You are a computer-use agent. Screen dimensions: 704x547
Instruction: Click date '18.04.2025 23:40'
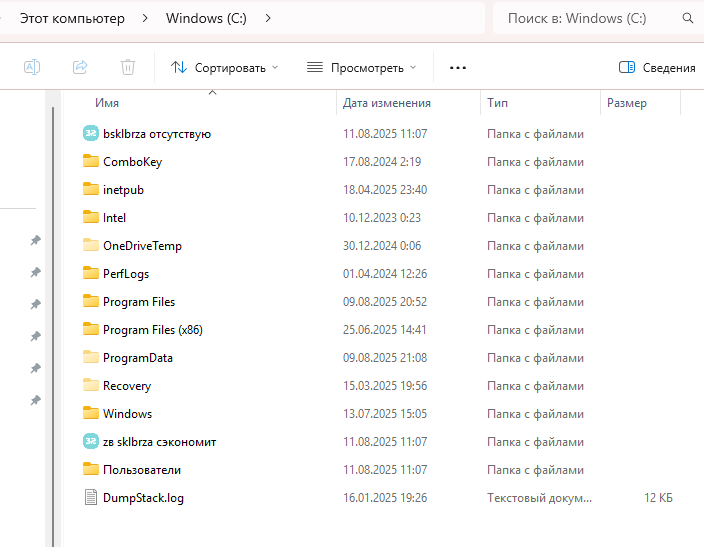point(385,190)
